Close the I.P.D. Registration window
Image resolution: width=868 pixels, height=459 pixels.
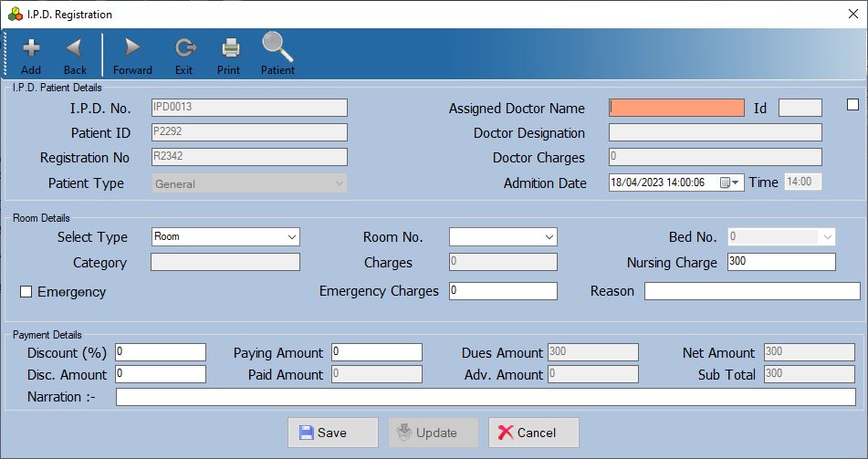[853, 15]
